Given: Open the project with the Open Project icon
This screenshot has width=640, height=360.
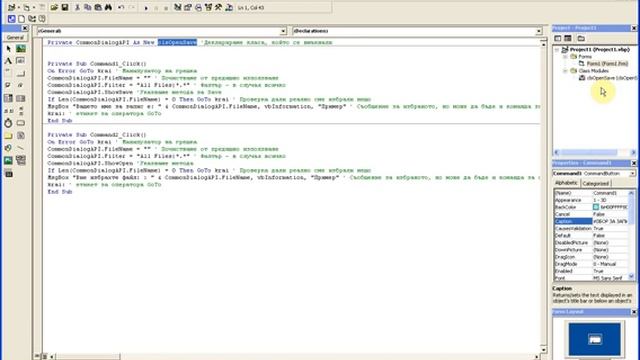Looking at the screenshot, I should 54,7.
